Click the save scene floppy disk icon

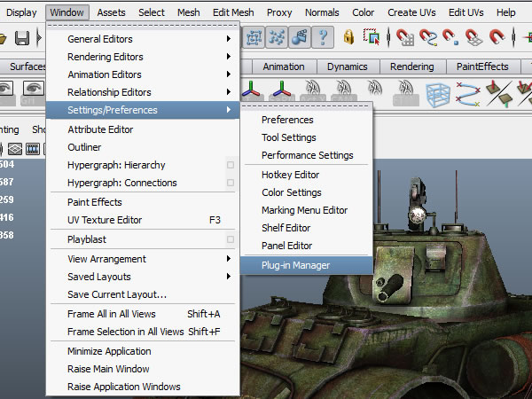[x=21, y=38]
